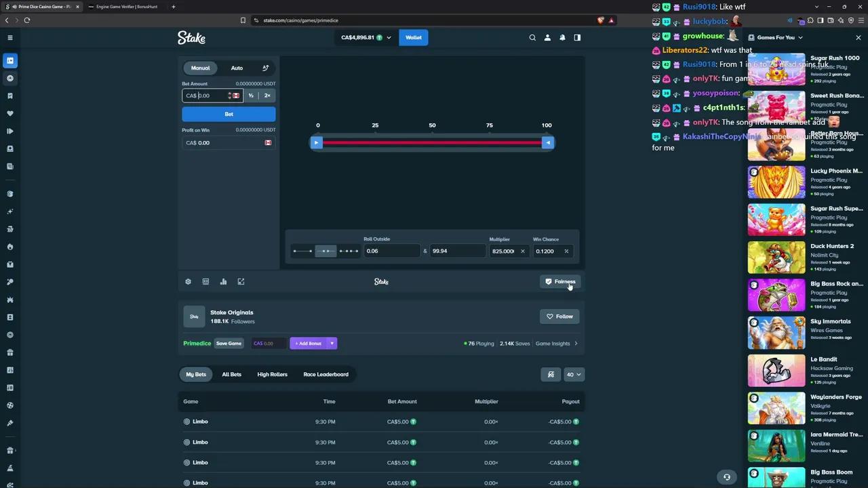Open the rows-per-page 40 dropdown
Screen dimensions: 868x488
(x=574, y=374)
